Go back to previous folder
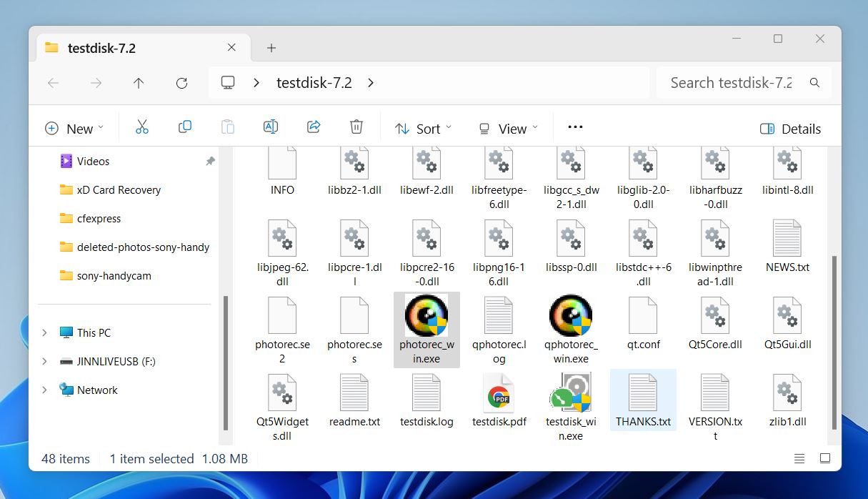Image resolution: width=868 pixels, height=499 pixels. [x=53, y=83]
